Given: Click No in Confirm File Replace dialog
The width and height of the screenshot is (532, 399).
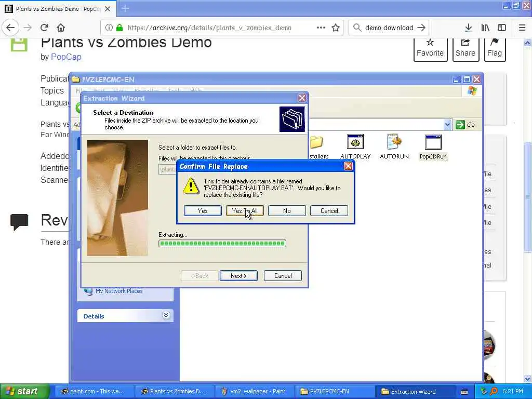Looking at the screenshot, I should click(x=287, y=211).
